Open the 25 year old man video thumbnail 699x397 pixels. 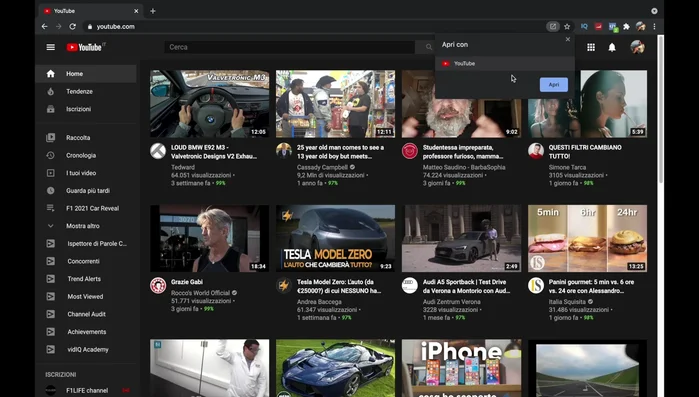point(335,103)
